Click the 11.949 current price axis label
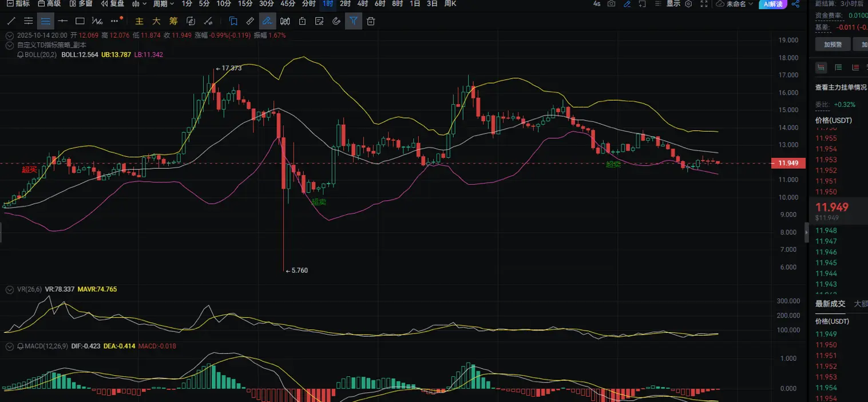The width and height of the screenshot is (868, 402). [x=788, y=164]
